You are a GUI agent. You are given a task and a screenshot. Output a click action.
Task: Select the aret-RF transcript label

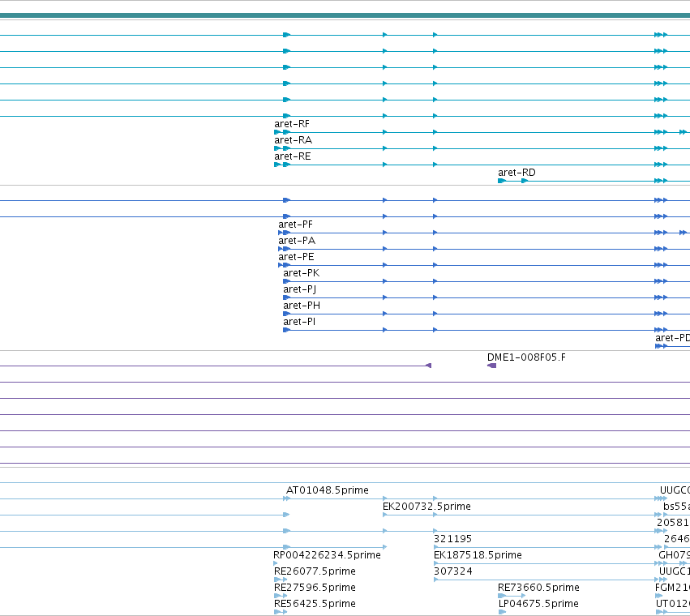point(292,124)
